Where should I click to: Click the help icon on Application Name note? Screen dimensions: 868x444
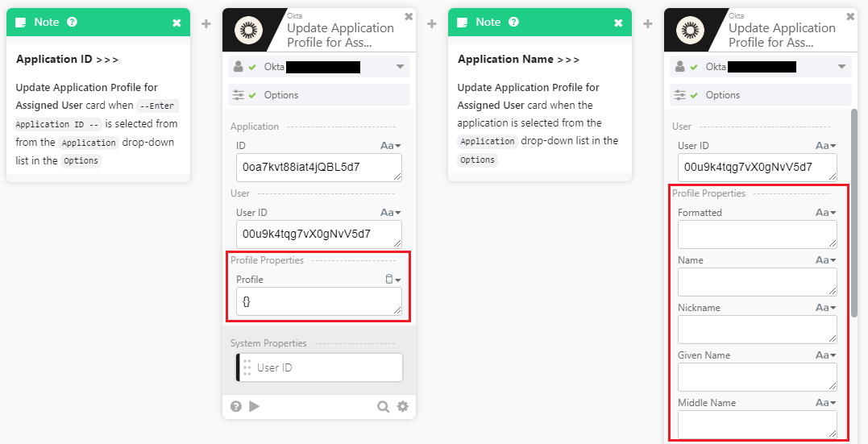tap(514, 23)
